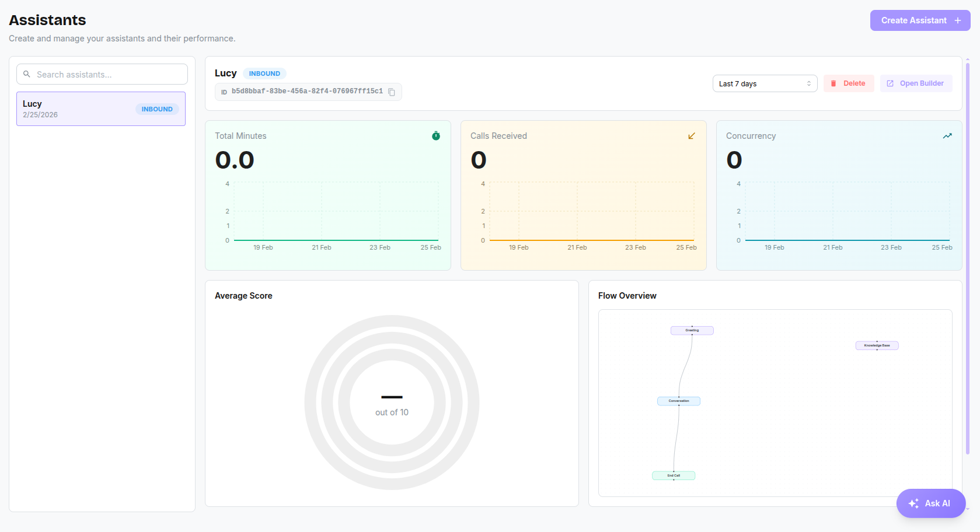
Task: Click the Delete button label
Action: (x=854, y=83)
